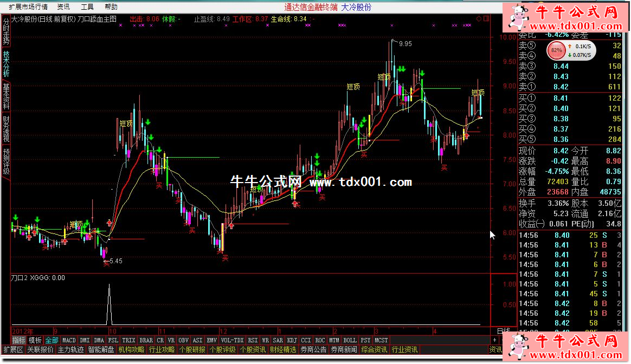Select the 指标 tab
Image resolution: width=631 pixels, height=364 pixels.
click(18, 340)
